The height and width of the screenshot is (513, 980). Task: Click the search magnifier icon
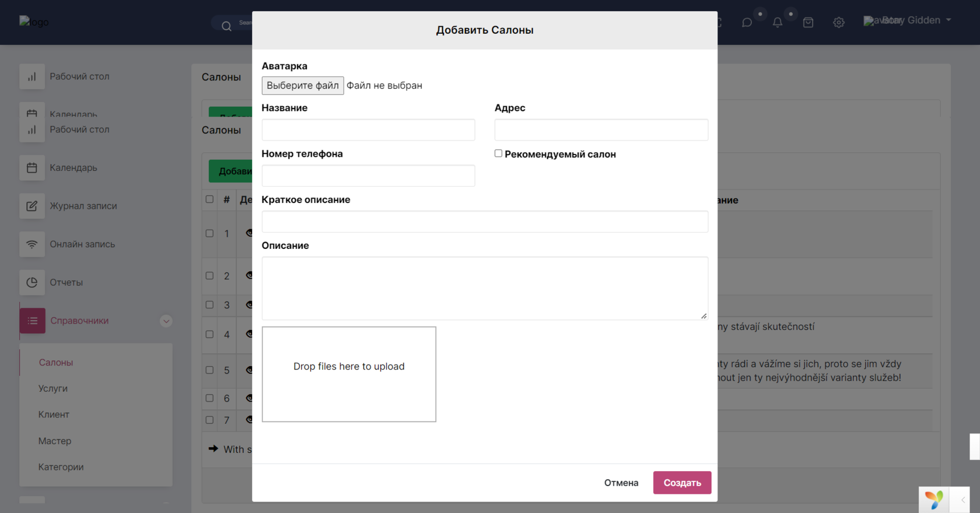226,26
